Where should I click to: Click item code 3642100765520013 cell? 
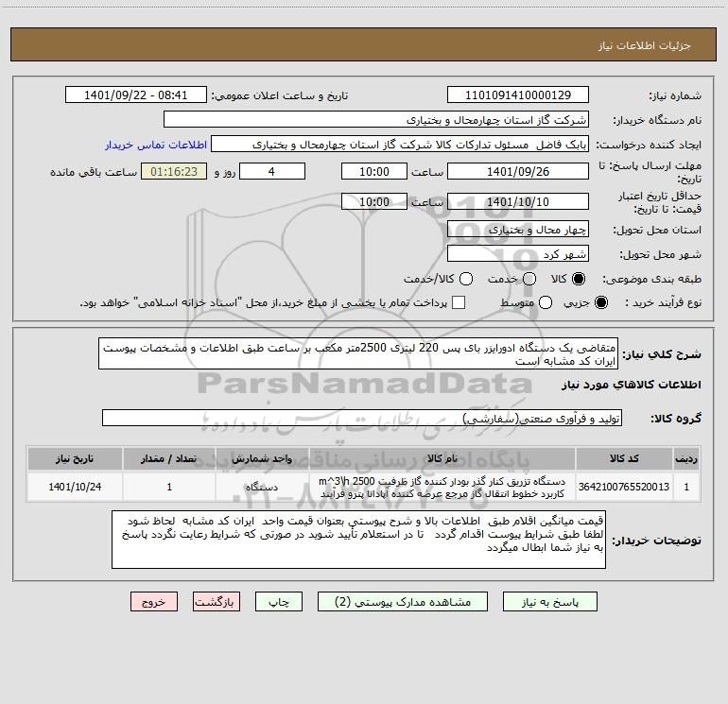pos(624,487)
